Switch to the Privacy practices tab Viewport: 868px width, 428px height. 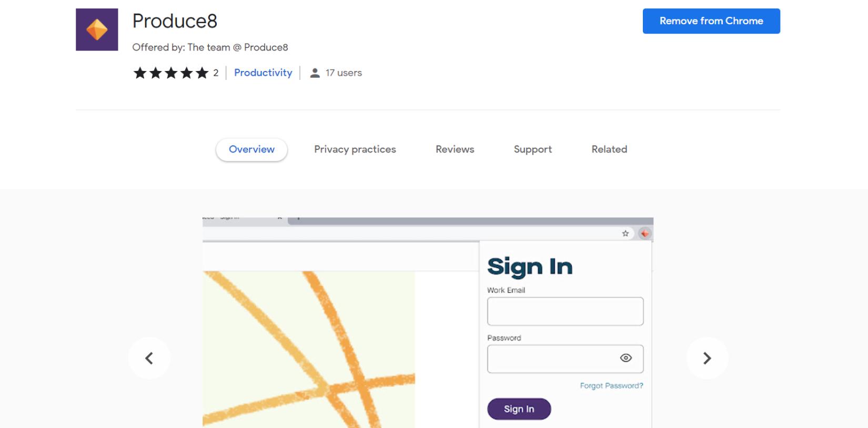[x=355, y=149]
